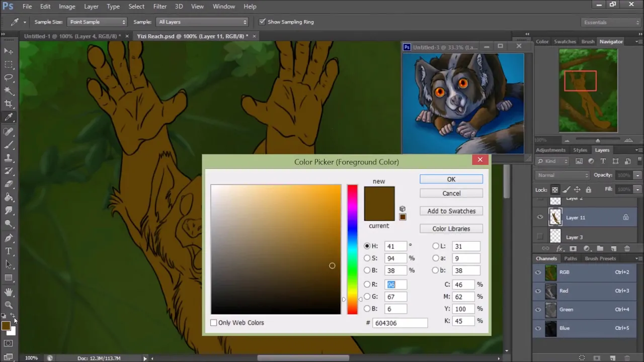This screenshot has width=644, height=362.
Task: Hide the Blue channel eye
Action: click(538, 328)
